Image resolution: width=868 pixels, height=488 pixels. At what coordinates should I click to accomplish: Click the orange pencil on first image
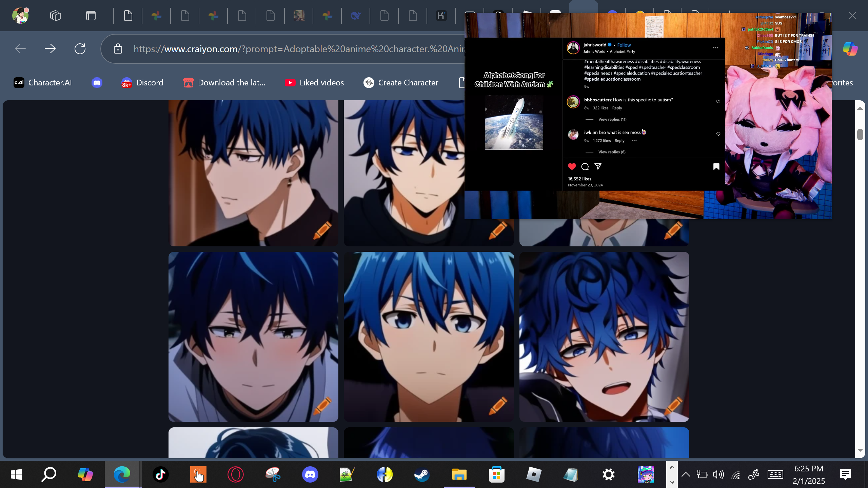pyautogui.click(x=322, y=230)
